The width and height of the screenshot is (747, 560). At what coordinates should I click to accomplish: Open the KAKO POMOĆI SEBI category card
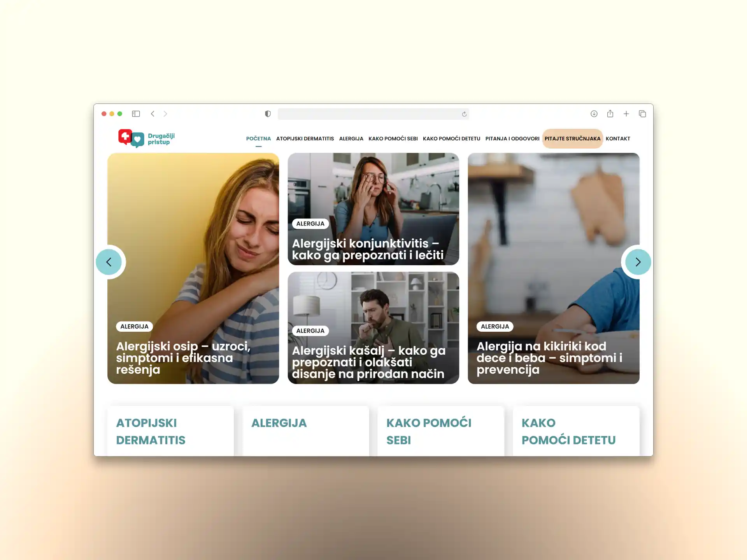[x=441, y=431]
